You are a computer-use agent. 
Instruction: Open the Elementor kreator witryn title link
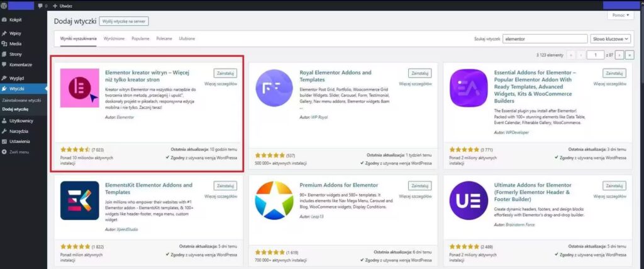pos(147,76)
